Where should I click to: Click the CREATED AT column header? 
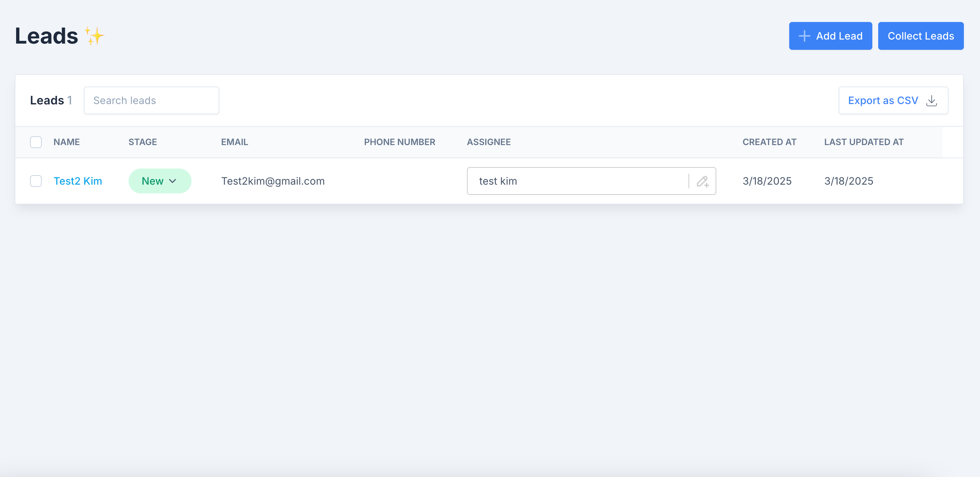point(769,142)
